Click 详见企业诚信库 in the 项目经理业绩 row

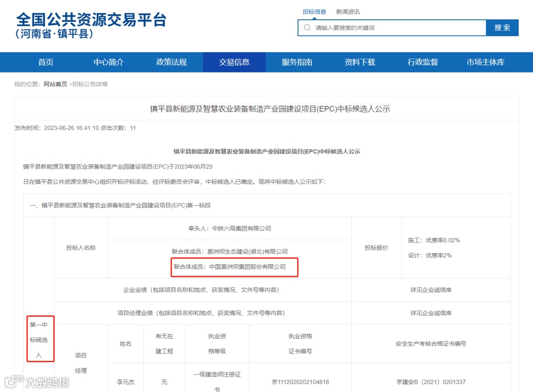pyautogui.click(x=431, y=313)
